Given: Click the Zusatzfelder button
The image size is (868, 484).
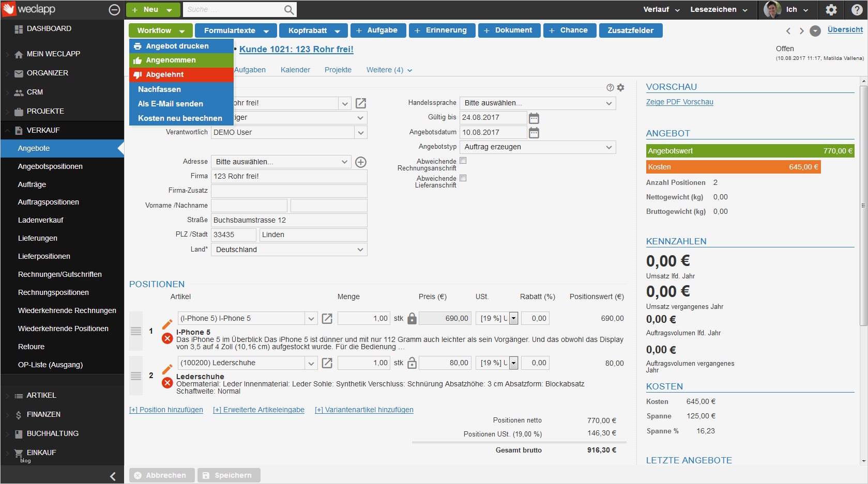Looking at the screenshot, I should 630,30.
